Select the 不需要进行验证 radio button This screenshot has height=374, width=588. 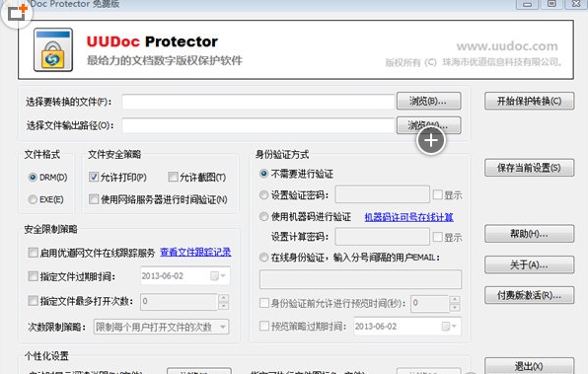pos(264,174)
